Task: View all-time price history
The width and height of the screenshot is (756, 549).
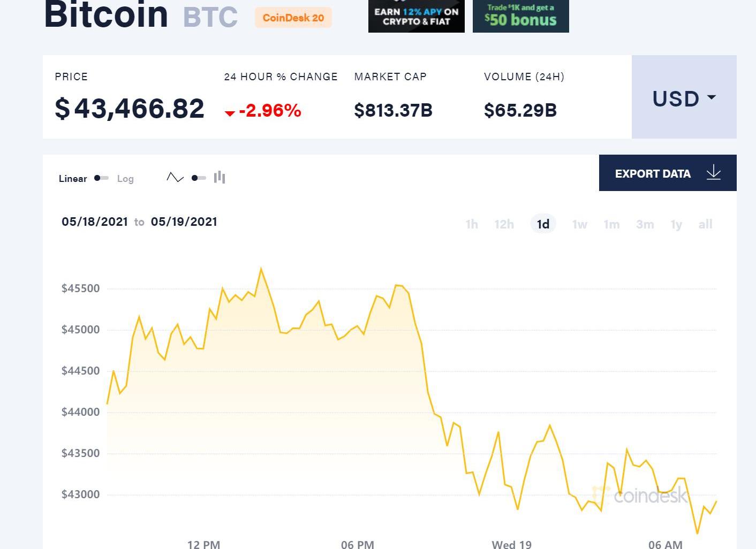Action: click(x=705, y=224)
